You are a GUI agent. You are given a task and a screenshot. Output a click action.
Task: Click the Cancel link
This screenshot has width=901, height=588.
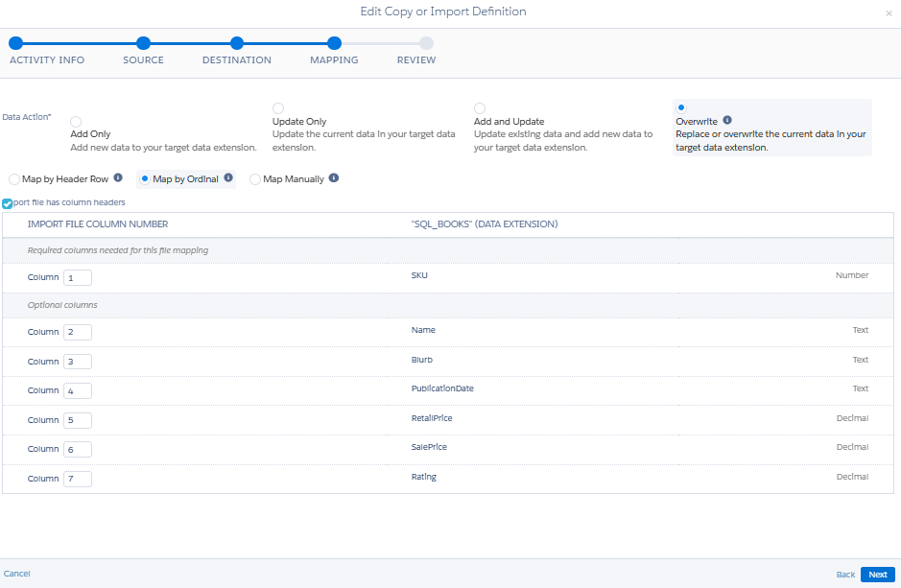click(17, 574)
